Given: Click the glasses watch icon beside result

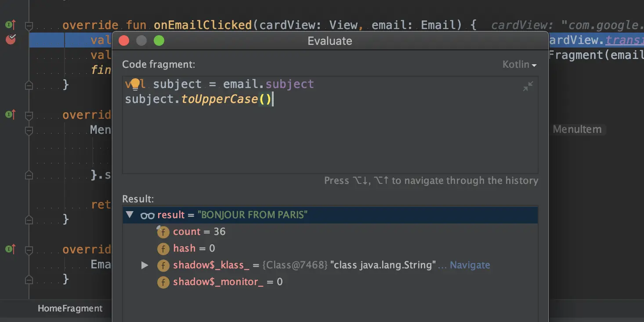Looking at the screenshot, I should (147, 215).
